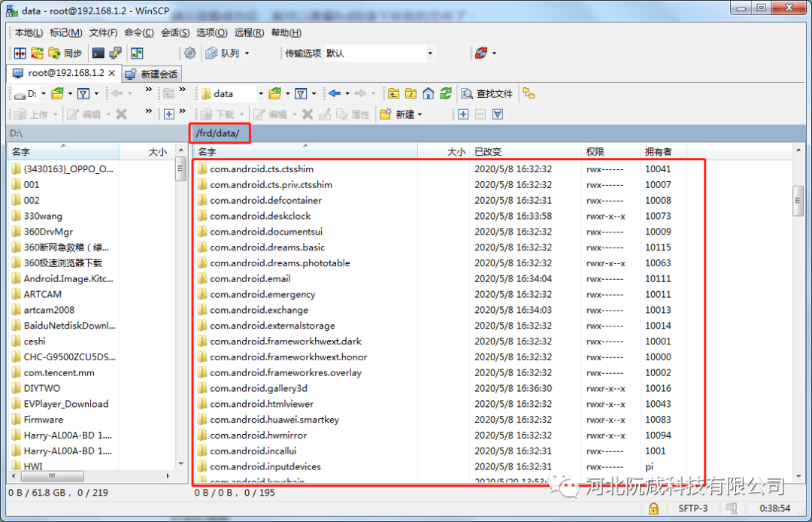Close the root@192.168.1.2 session tab
The image size is (812, 522).
click(111, 73)
